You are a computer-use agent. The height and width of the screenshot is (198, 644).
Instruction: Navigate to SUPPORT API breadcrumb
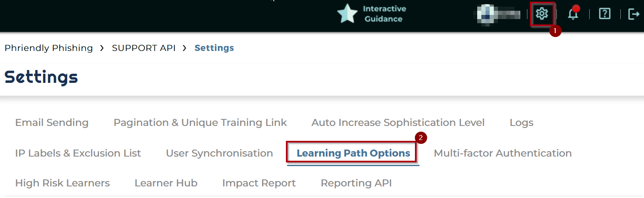pyautogui.click(x=144, y=48)
